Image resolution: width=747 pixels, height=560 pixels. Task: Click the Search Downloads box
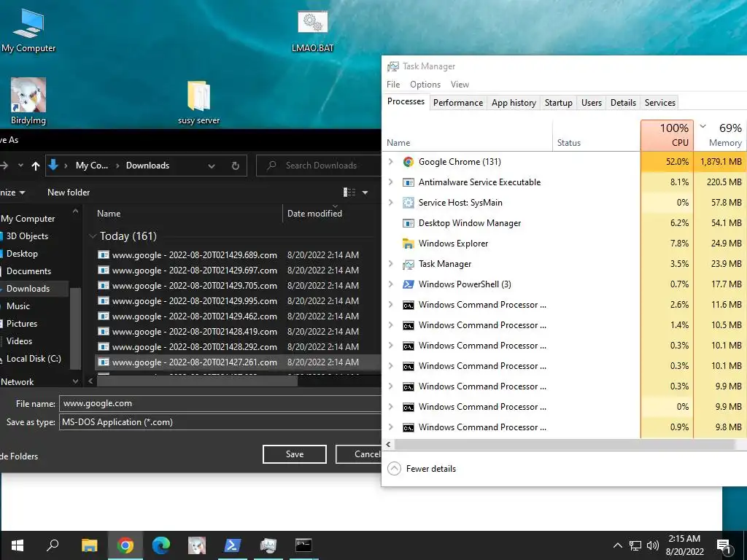[x=318, y=166]
